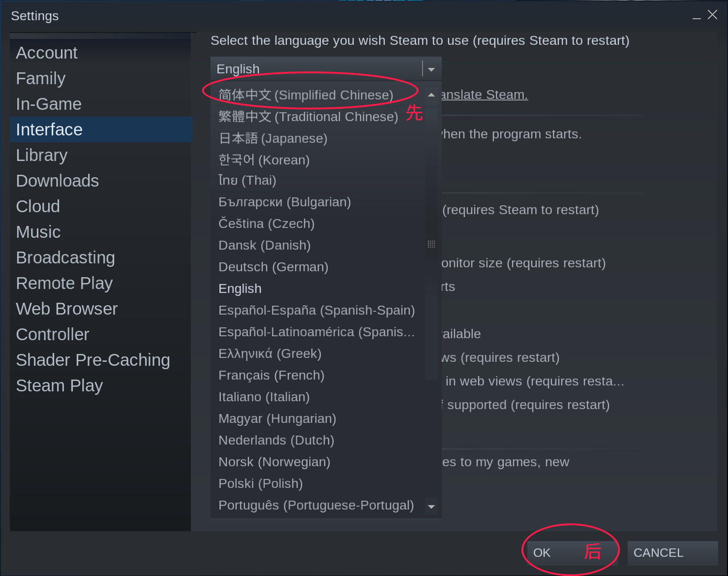Dismiss the dialog with CANCEL

tap(658, 553)
